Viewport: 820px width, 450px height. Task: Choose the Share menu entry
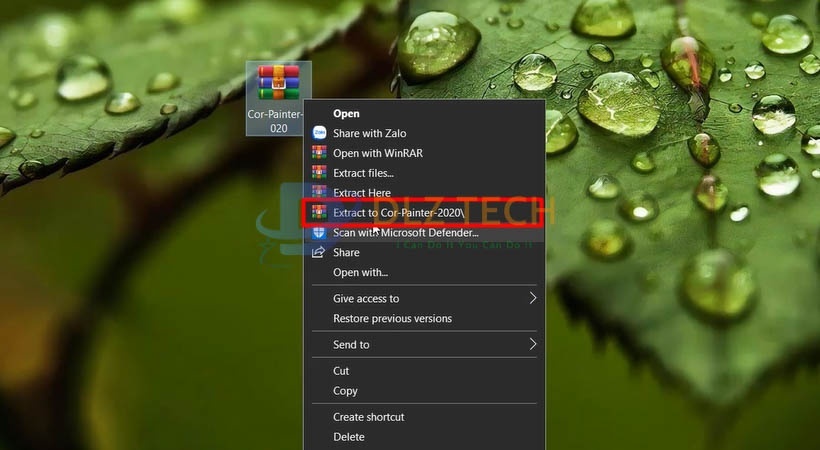point(424,252)
